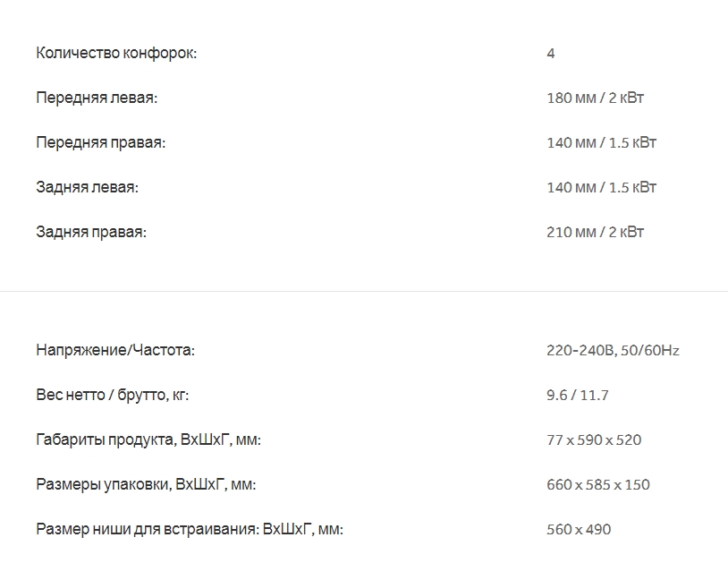Select the niche size value '560 x 490'
Image resolution: width=728 pixels, height=563 pixels.
pyautogui.click(x=579, y=529)
